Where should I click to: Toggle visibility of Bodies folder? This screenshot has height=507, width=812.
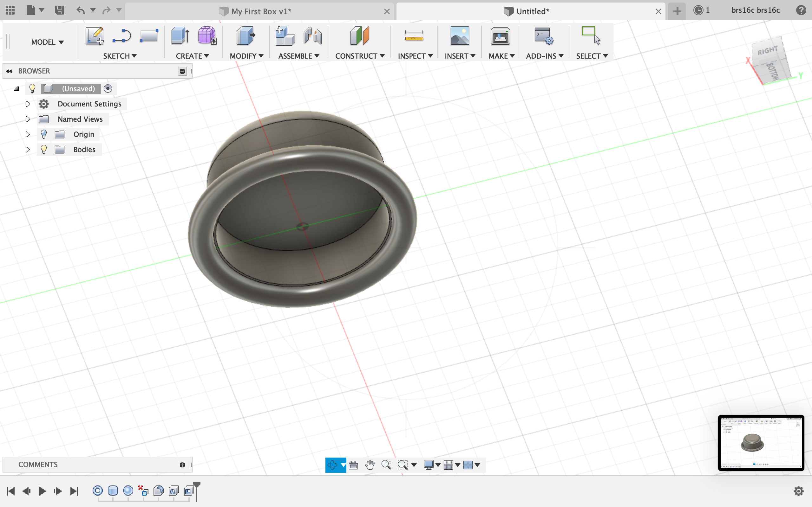coord(44,150)
